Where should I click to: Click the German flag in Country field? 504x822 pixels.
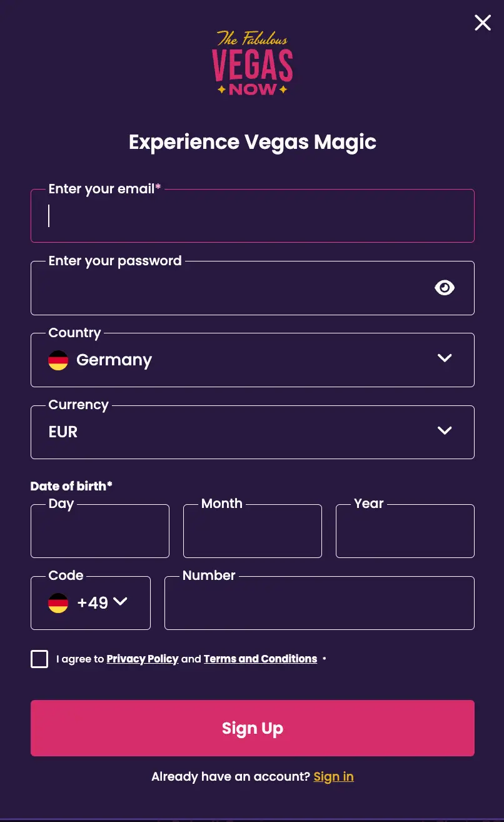tap(58, 360)
